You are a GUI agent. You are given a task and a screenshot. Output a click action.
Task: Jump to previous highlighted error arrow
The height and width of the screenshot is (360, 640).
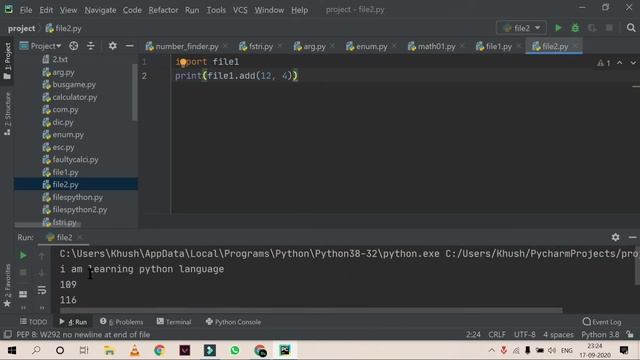click(x=620, y=63)
